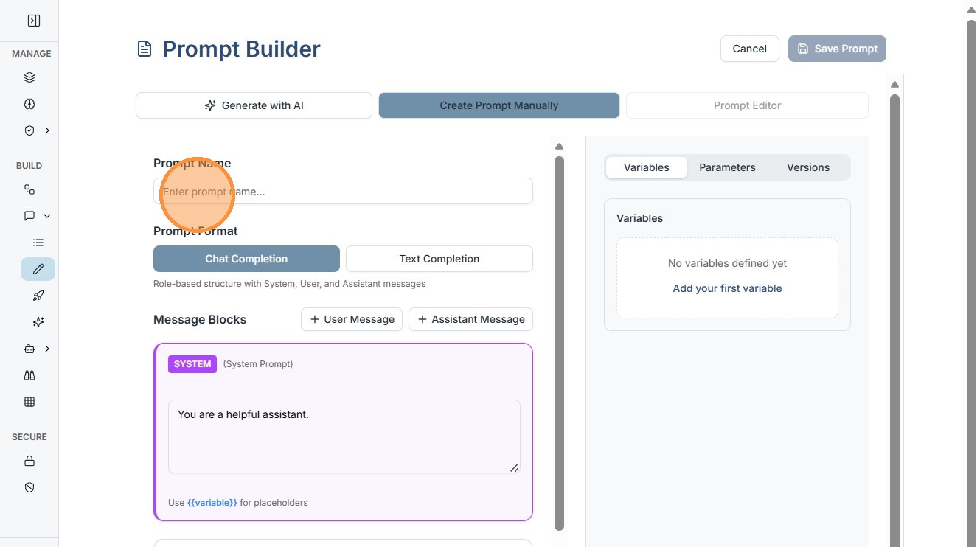The width and height of the screenshot is (980, 547).
Task: Open the rocket icon in sidebar
Action: [x=38, y=296]
